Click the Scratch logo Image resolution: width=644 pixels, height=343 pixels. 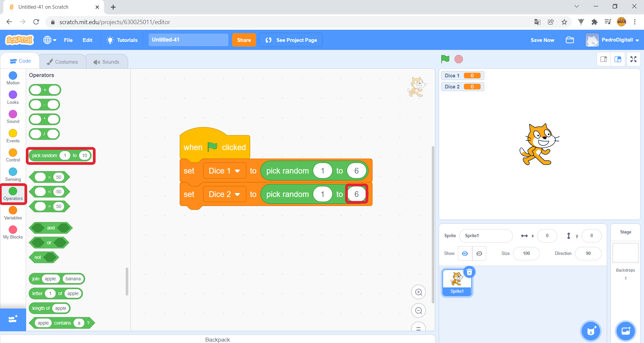click(19, 40)
